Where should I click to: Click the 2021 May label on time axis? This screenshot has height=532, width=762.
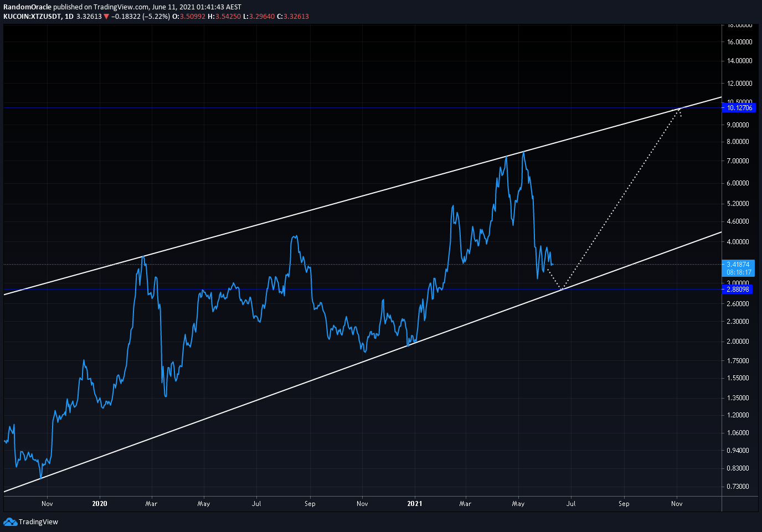(518, 504)
